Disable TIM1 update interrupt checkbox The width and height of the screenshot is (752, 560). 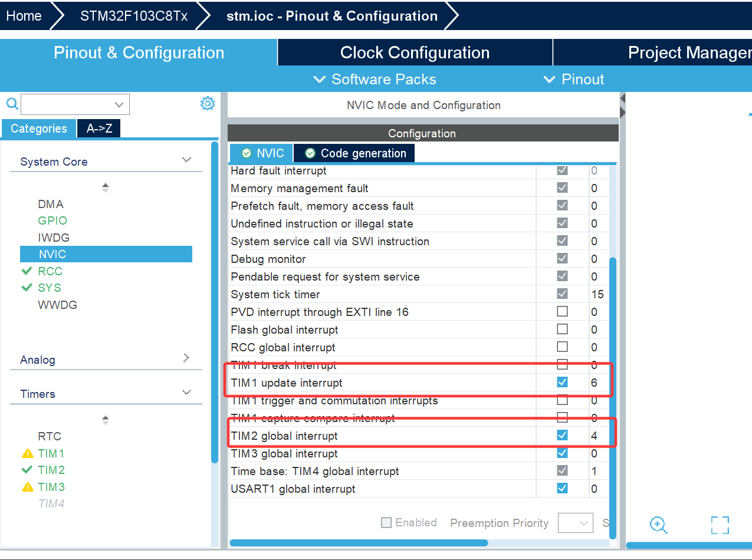563,382
